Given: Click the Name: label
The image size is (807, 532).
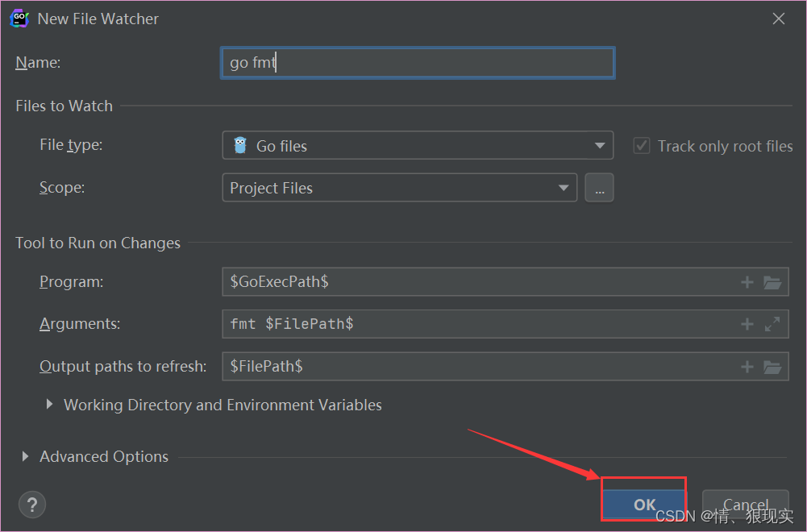Looking at the screenshot, I should click(38, 63).
